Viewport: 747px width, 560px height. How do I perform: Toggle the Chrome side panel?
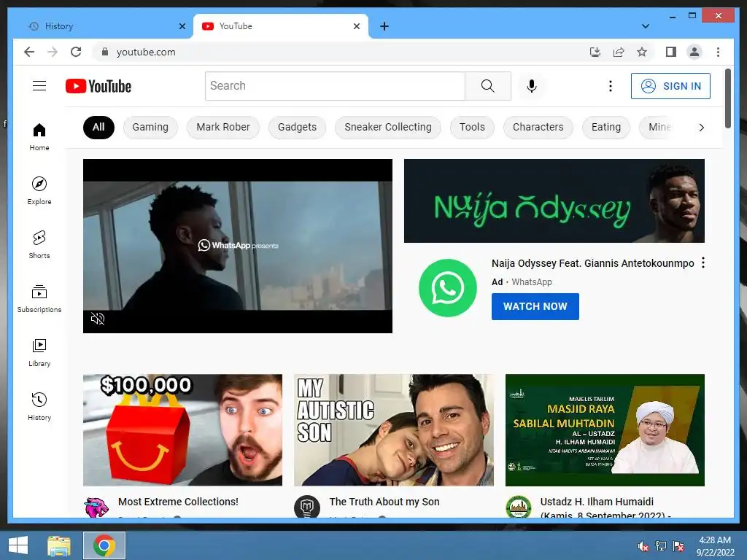click(671, 52)
